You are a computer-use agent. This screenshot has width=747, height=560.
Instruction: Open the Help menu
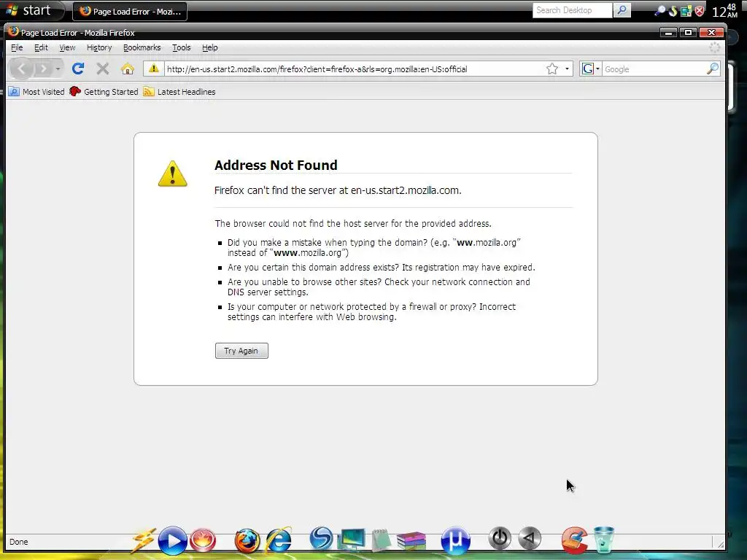209,47
